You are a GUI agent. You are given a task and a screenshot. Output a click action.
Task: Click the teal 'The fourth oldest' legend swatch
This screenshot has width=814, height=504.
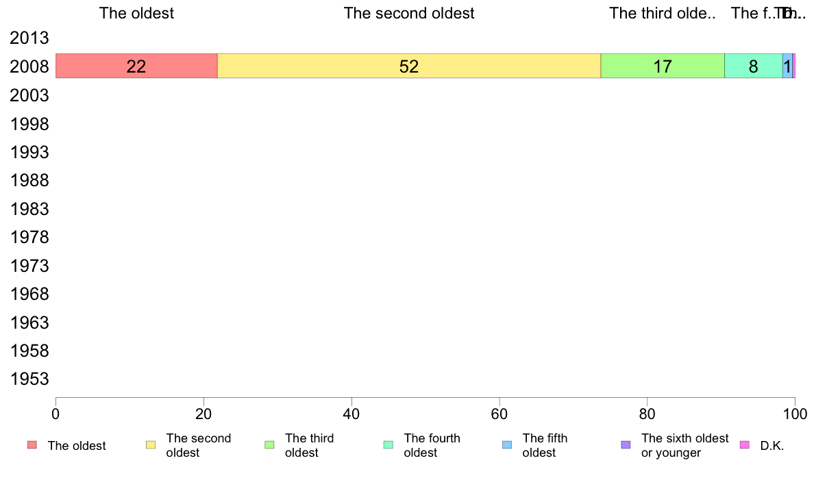click(388, 445)
